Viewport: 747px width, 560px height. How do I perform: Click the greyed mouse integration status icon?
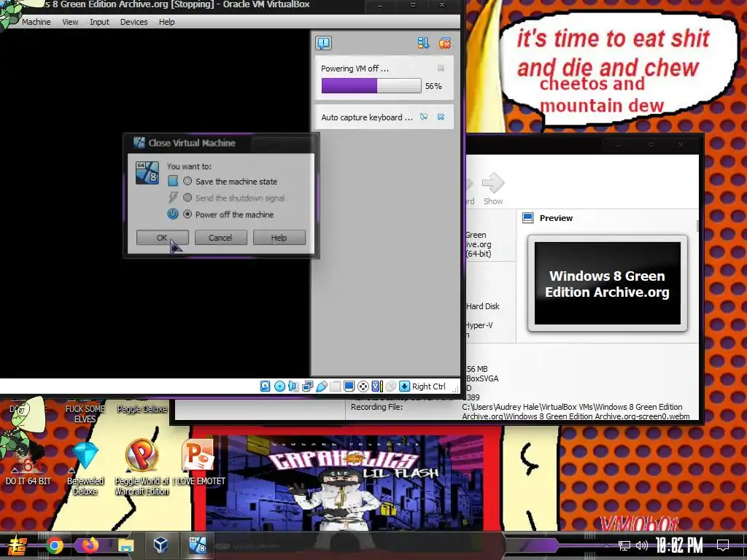(391, 386)
